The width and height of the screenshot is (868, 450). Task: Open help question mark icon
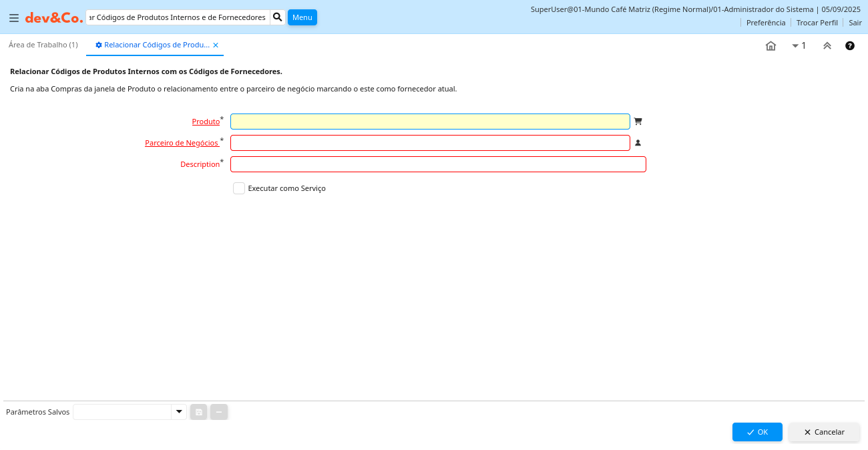(849, 46)
